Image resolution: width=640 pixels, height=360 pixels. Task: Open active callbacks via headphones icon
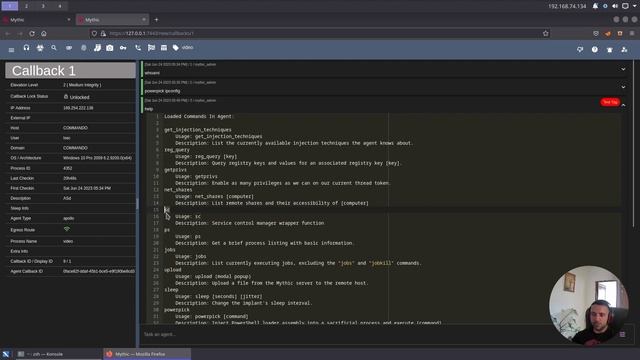point(26,48)
